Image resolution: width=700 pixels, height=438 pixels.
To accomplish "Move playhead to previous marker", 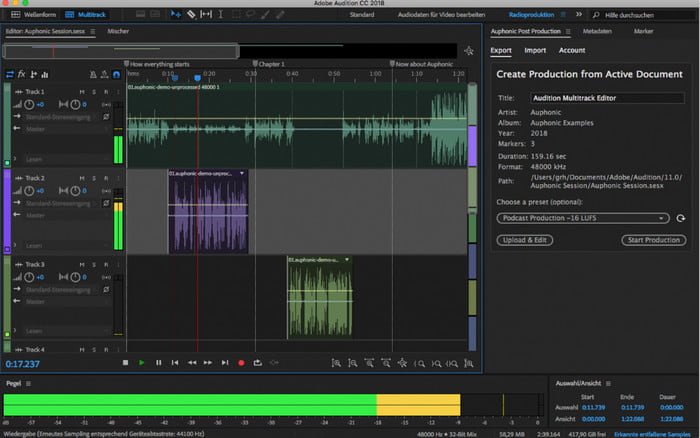I will point(175,363).
